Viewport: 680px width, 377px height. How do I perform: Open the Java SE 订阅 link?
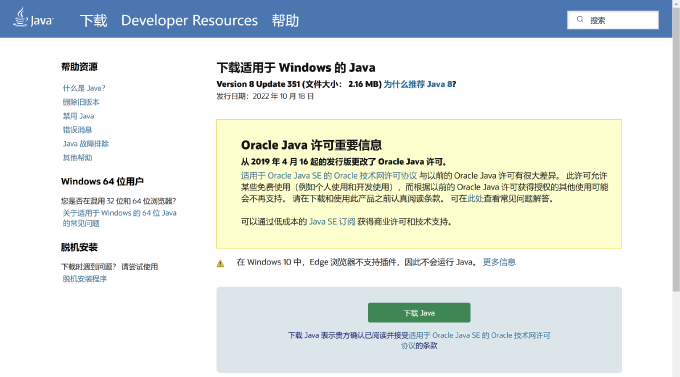tap(332, 222)
